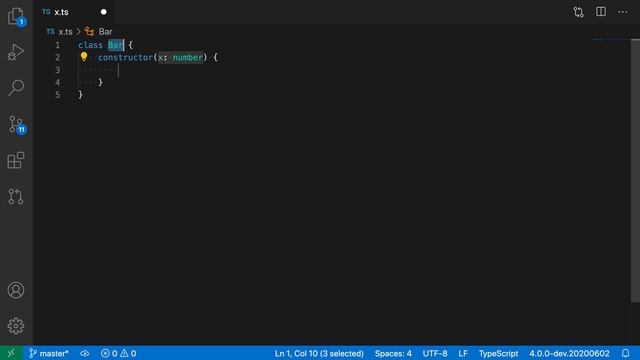Click the vertical editor scrollbar

click(x=635, y=171)
